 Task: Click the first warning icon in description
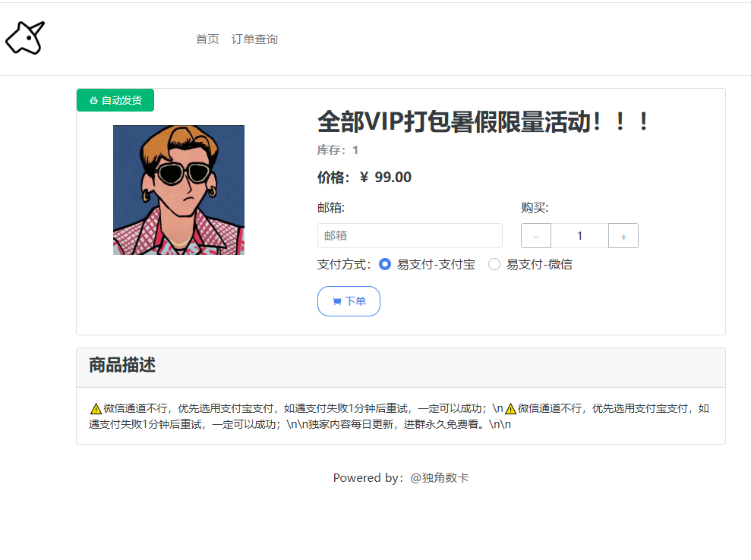click(96, 409)
